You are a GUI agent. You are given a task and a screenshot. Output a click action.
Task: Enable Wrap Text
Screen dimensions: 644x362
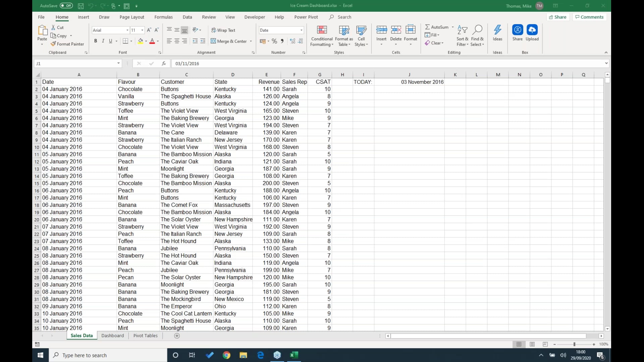(224, 30)
